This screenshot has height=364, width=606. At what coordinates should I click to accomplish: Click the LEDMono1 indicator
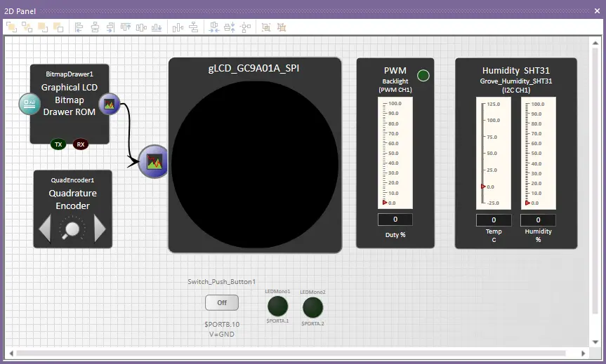[278, 306]
